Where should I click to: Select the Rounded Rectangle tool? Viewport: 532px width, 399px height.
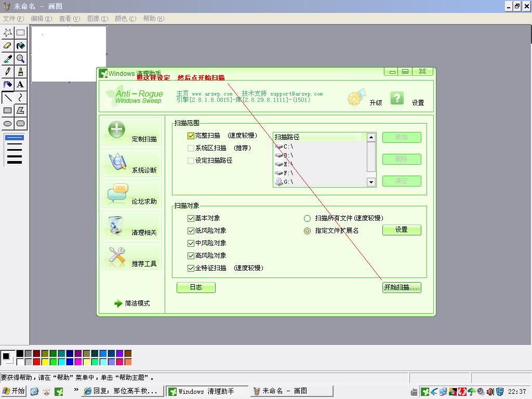coord(21,124)
